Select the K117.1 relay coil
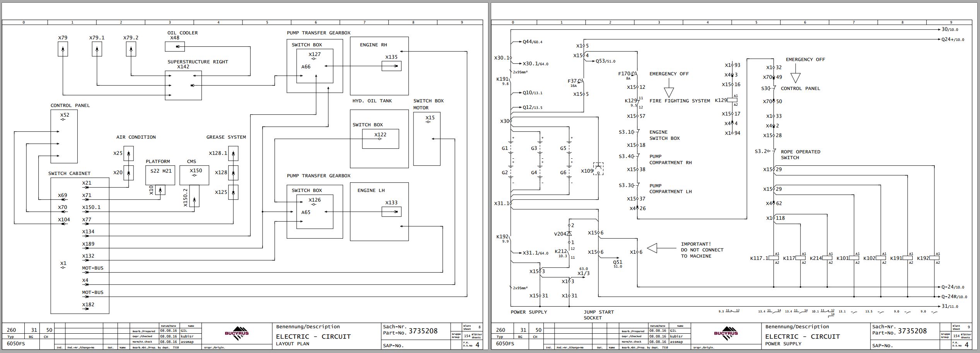The height and width of the screenshot is (353, 980). point(774,258)
